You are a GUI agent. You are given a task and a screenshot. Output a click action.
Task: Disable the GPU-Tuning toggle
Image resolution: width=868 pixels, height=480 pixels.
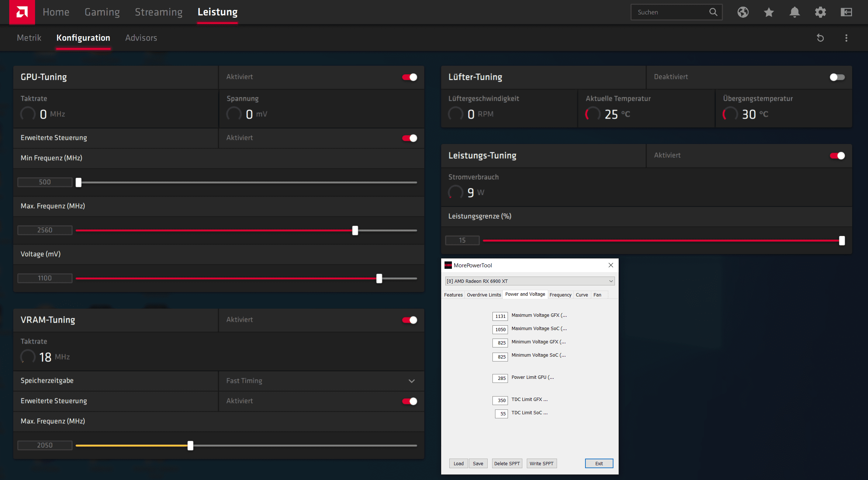pyautogui.click(x=409, y=77)
